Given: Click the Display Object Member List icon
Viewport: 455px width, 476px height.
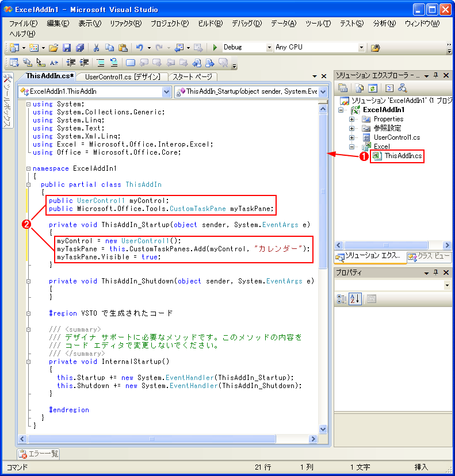Looking at the screenshot, I should [14, 63].
